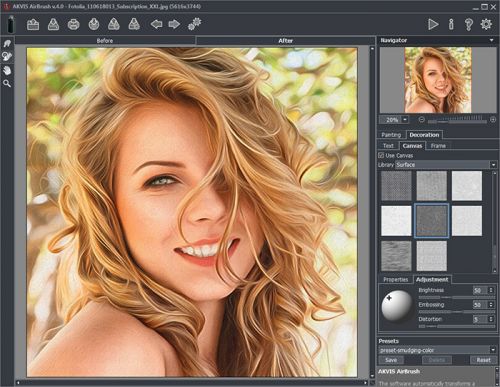Click the Embossing value stepper
The width and height of the screenshot is (500, 387).
491,305
